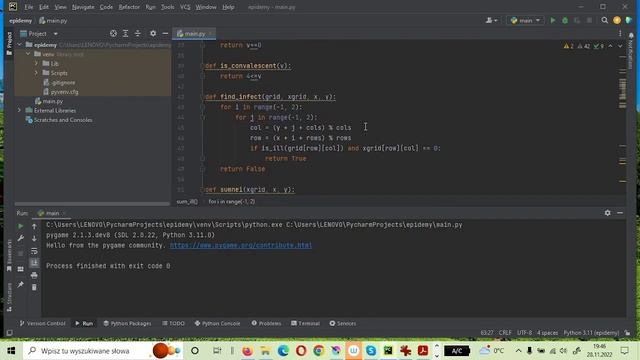Open the pygame contribute link in console
This screenshot has width=640, height=360.
pos(241,245)
